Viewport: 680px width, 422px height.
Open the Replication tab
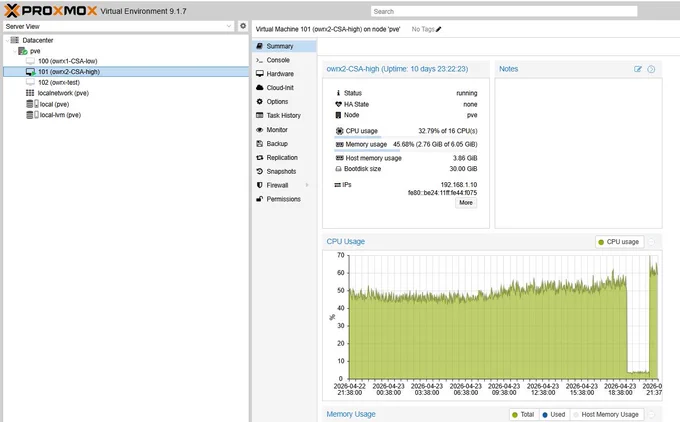pos(284,157)
